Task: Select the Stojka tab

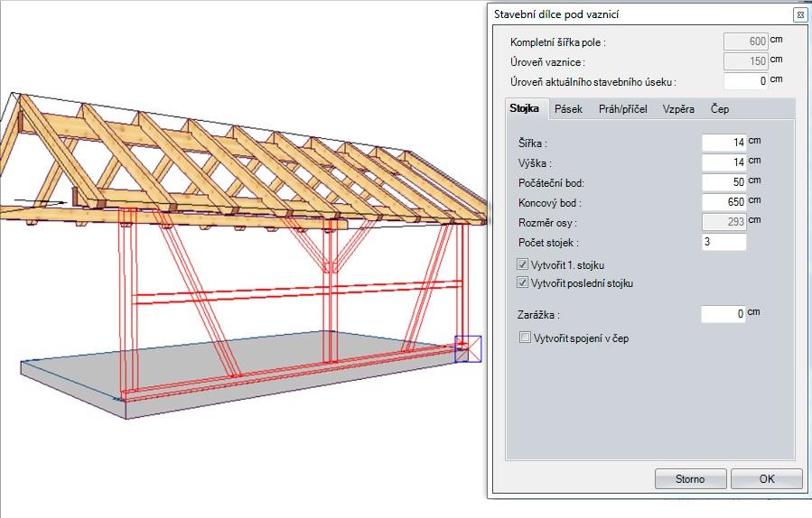Action: [x=525, y=109]
